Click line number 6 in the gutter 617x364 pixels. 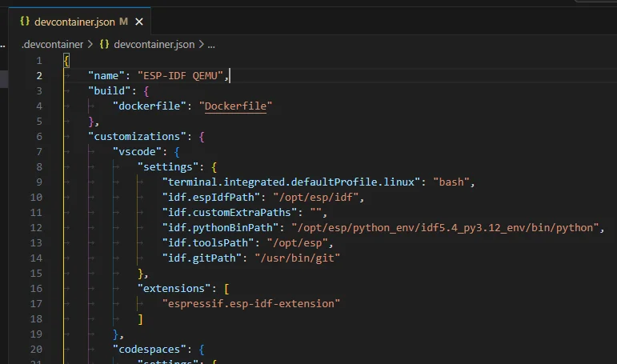38,136
